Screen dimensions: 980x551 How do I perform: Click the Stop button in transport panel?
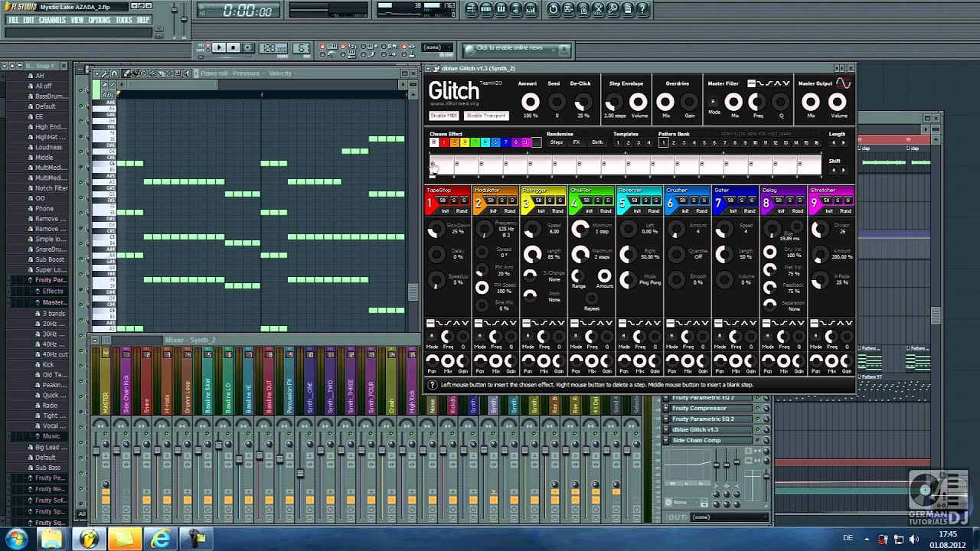point(233,47)
